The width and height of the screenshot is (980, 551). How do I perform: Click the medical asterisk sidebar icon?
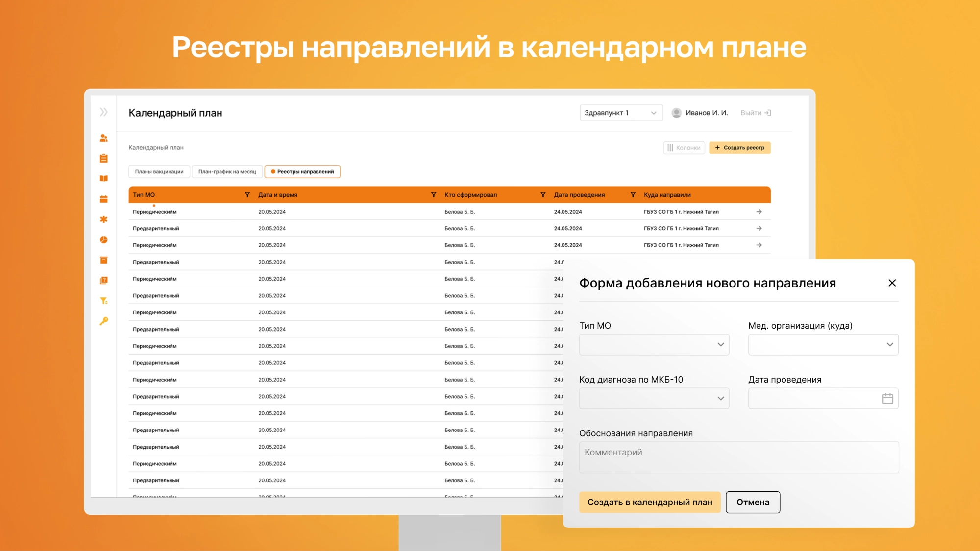tap(103, 219)
